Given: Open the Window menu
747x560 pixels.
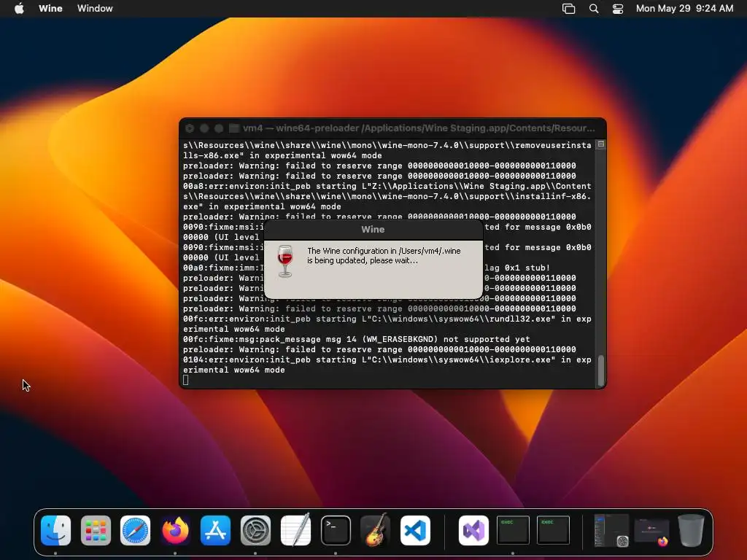Looking at the screenshot, I should 95,9.
